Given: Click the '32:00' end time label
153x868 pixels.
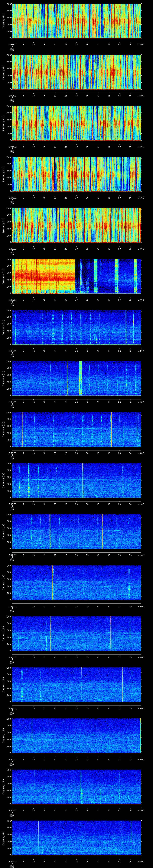Looking at the screenshot, I should (x=141, y=44).
